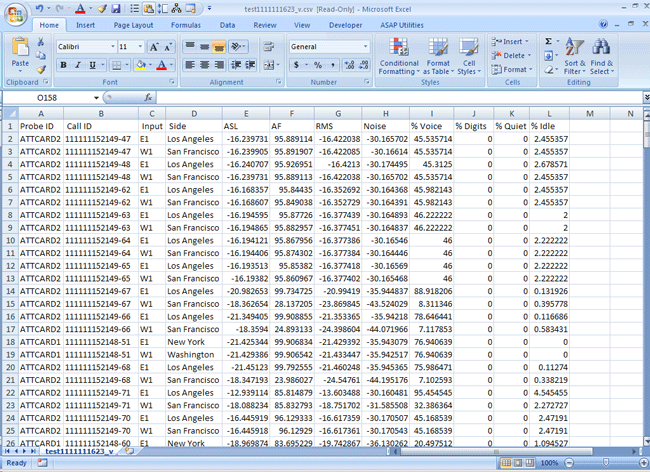The width and height of the screenshot is (650, 472).
Task: Open the Formulas tab
Action: 186,25
